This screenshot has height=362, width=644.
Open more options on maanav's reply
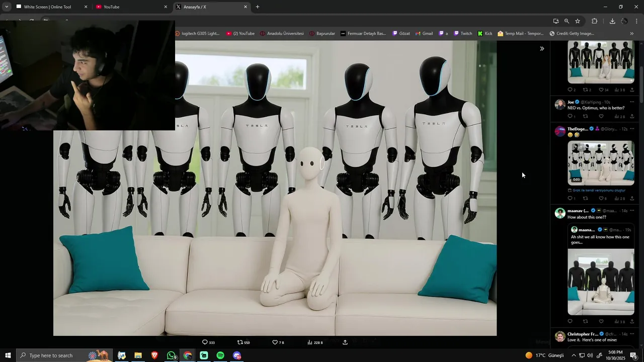pyautogui.click(x=632, y=211)
